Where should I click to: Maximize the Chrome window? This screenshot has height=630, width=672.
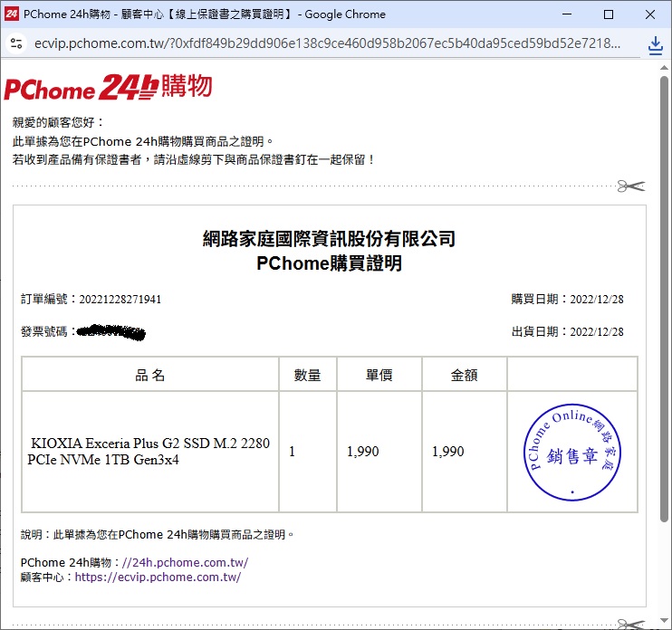[608, 14]
